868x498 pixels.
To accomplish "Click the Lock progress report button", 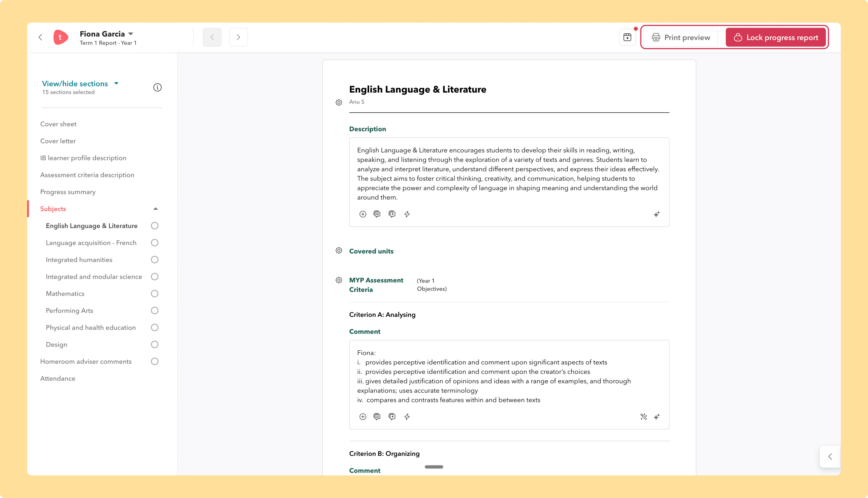I will (776, 37).
